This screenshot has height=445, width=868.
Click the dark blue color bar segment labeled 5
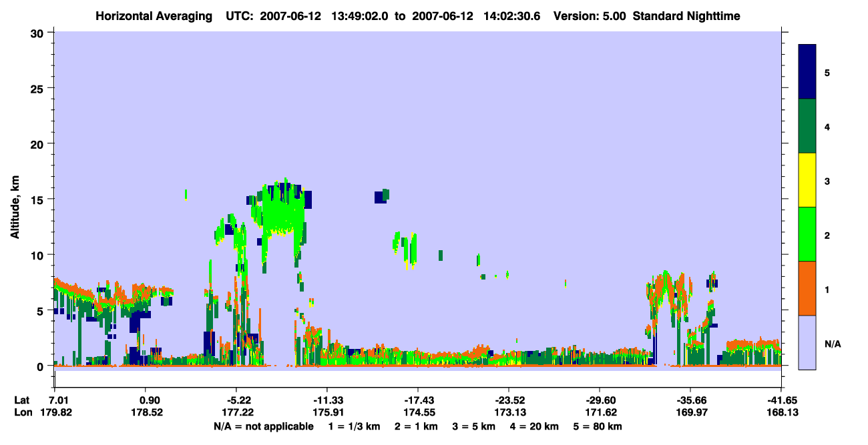[807, 72]
